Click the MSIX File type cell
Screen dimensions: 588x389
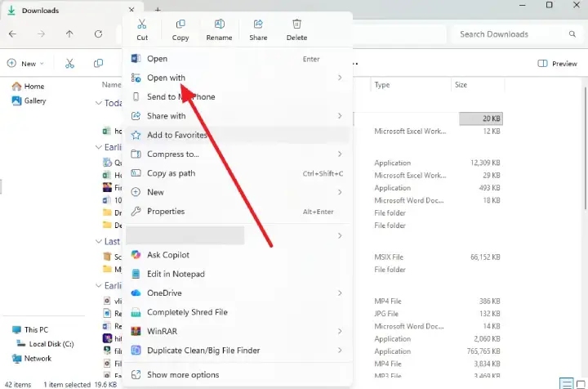(389, 257)
